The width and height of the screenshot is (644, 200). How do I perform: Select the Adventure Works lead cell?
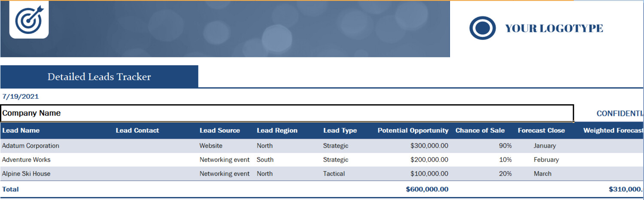point(26,160)
